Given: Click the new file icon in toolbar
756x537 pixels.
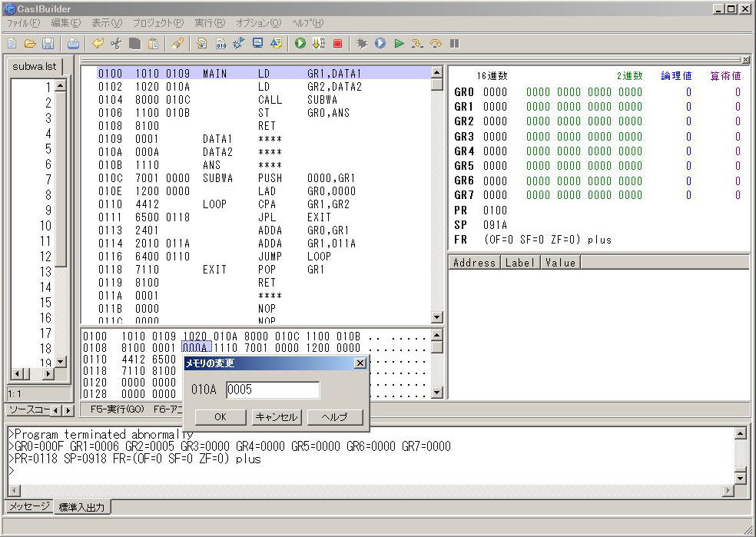Looking at the screenshot, I should coord(12,44).
